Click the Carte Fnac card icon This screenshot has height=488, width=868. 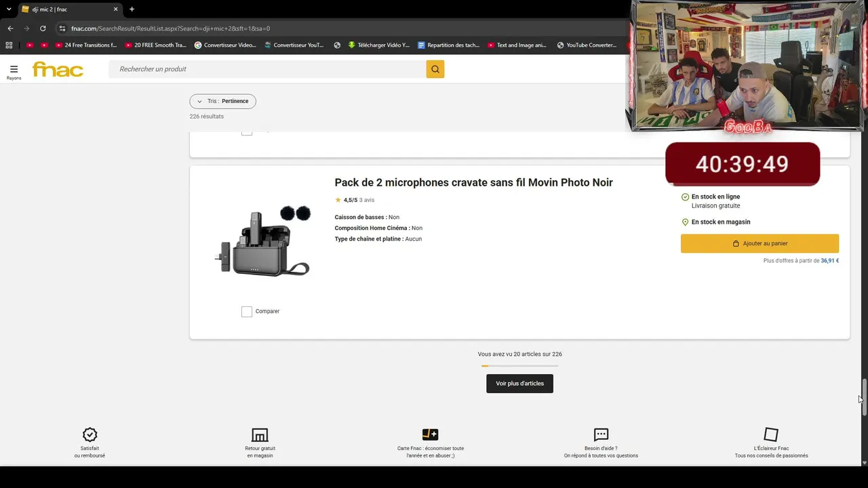[430, 434]
